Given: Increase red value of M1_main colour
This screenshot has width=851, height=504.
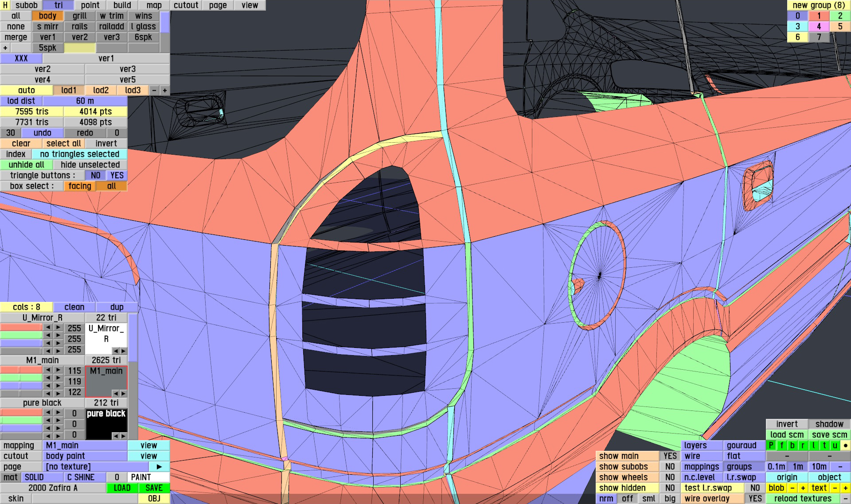Looking at the screenshot, I should pos(58,371).
